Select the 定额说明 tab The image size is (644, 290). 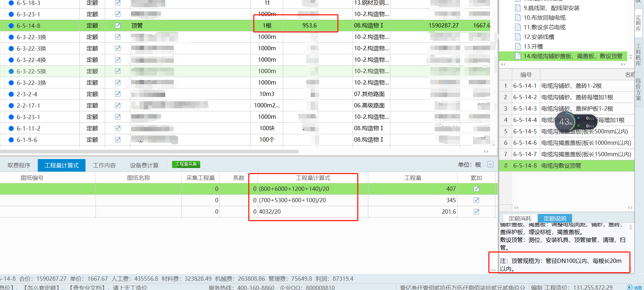point(555,218)
